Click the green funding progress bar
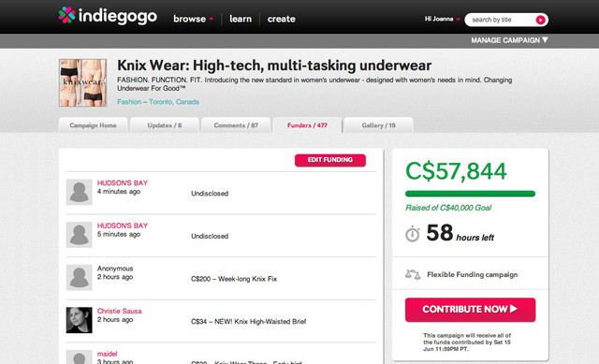Screen dimensions: 599x364 (x=470, y=194)
